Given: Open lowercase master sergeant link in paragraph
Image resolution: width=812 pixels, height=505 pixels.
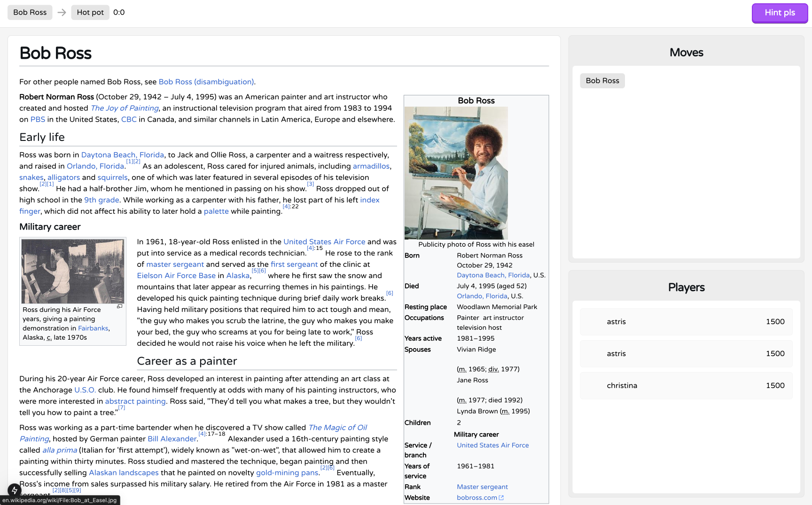Looking at the screenshot, I should tap(175, 264).
